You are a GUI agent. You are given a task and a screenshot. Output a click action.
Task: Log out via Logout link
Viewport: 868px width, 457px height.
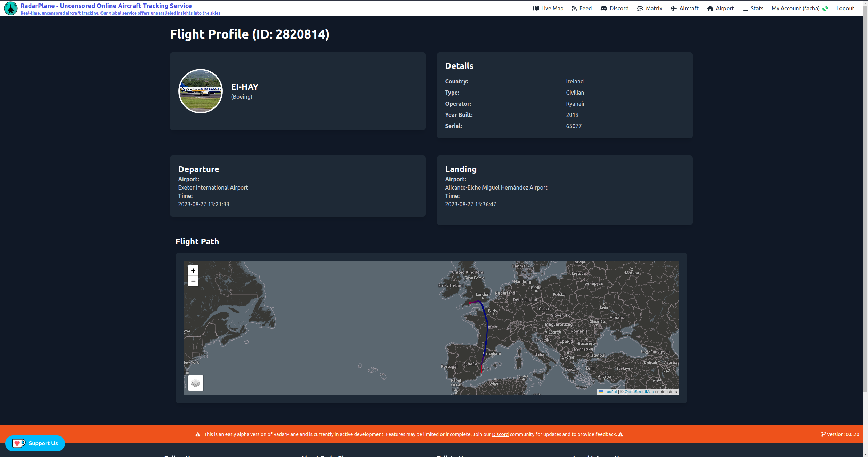[845, 8]
